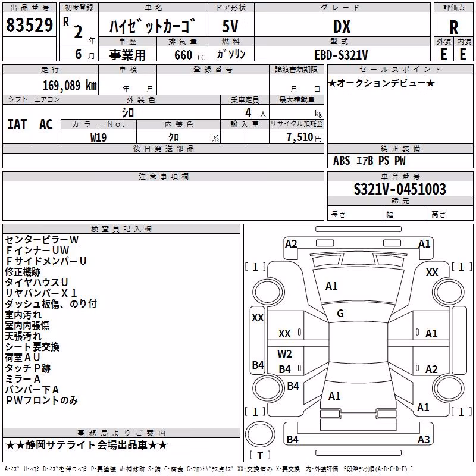Click the 評価点 header
Viewport: 476px width, 476px height.
[453, 8]
